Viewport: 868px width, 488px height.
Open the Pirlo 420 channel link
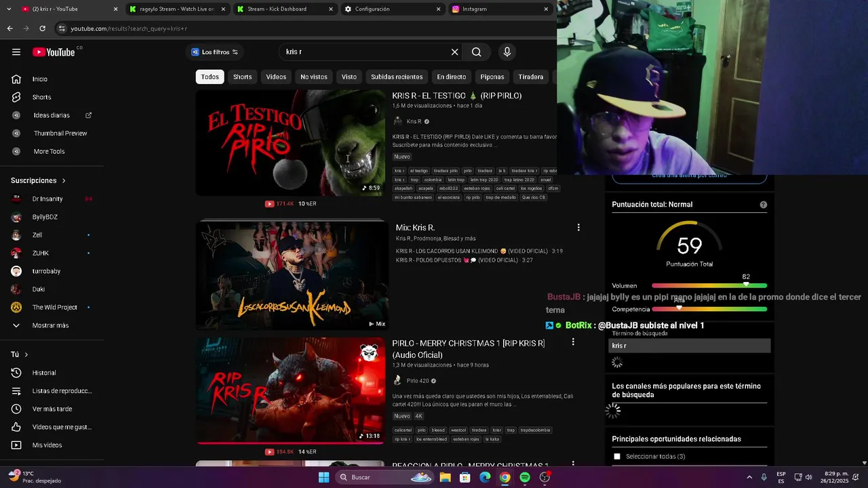point(418,381)
